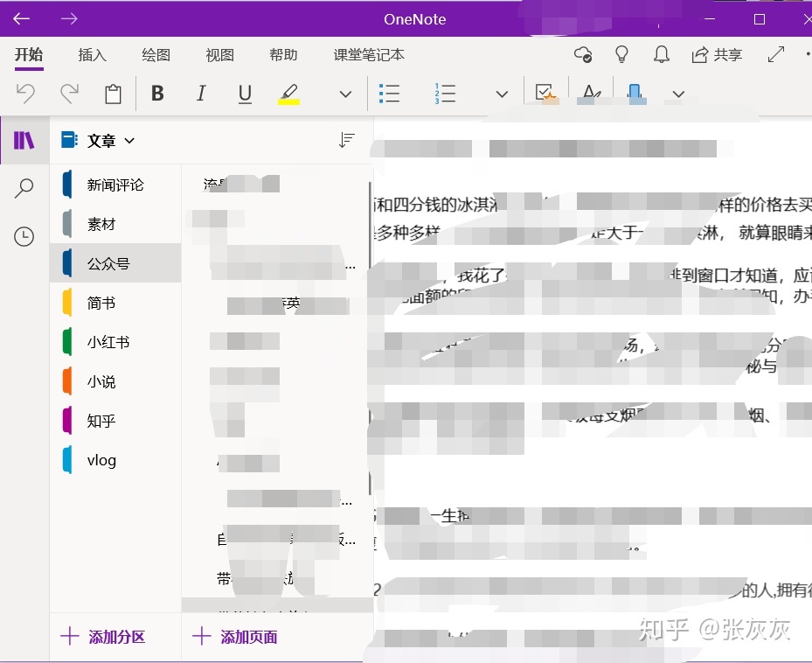Open the notebooks navigation pane icon
The width and height of the screenshot is (812, 663).
(x=24, y=141)
